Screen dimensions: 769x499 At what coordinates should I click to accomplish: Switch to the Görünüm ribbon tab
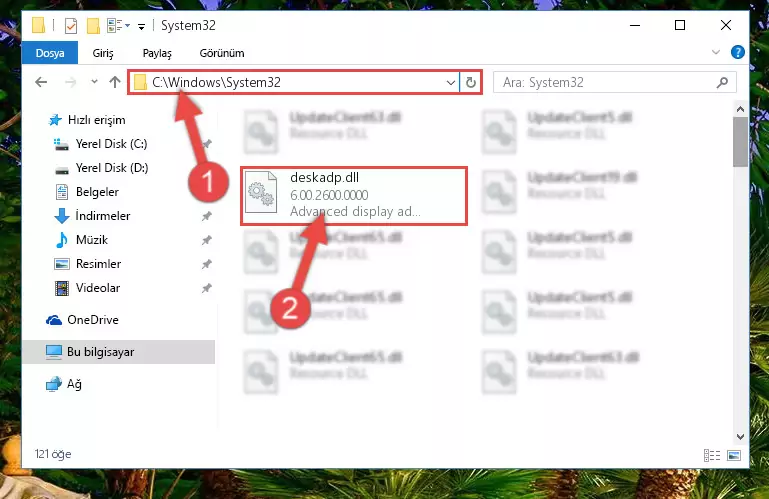tap(222, 53)
